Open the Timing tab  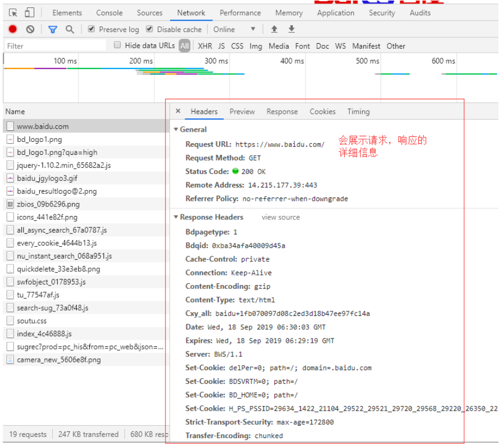click(x=358, y=112)
